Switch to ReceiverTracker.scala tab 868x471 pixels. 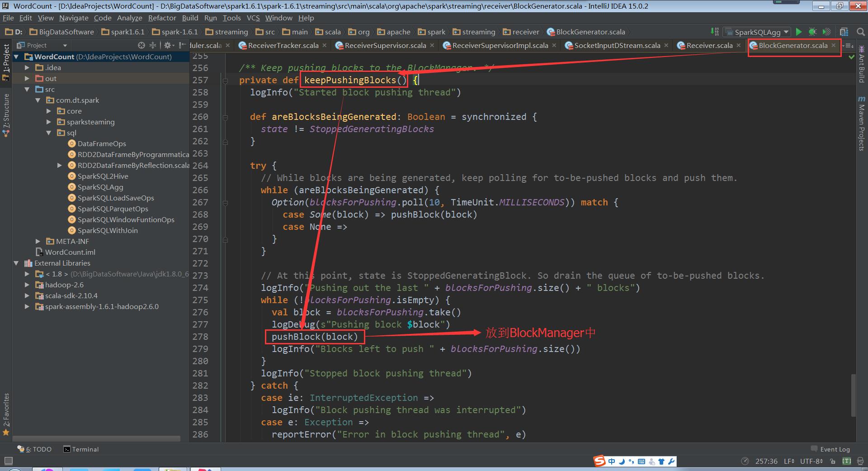283,45
